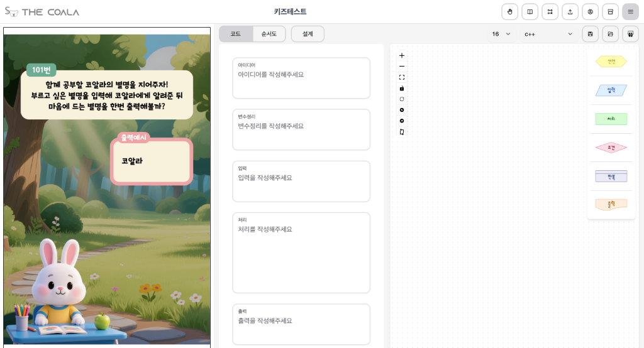Image resolution: width=644 pixels, height=348 pixels.
Task: Click the robot face icon button
Action: pos(630,34)
